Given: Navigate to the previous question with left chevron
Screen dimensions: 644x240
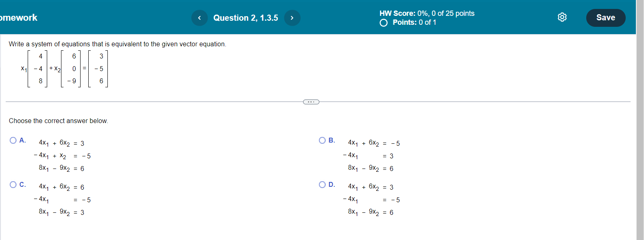Looking at the screenshot, I should coord(199,17).
